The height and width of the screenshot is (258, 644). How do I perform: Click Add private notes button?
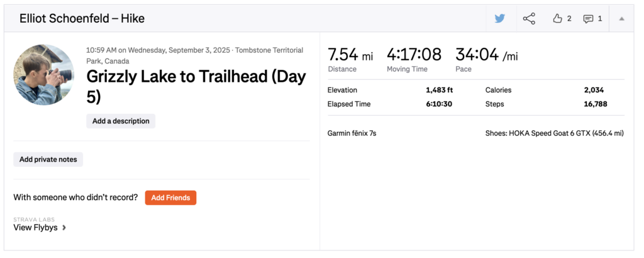click(x=48, y=159)
